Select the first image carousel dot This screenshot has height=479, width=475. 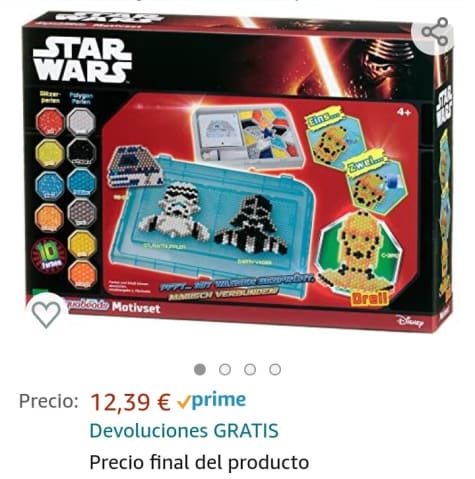(x=200, y=369)
